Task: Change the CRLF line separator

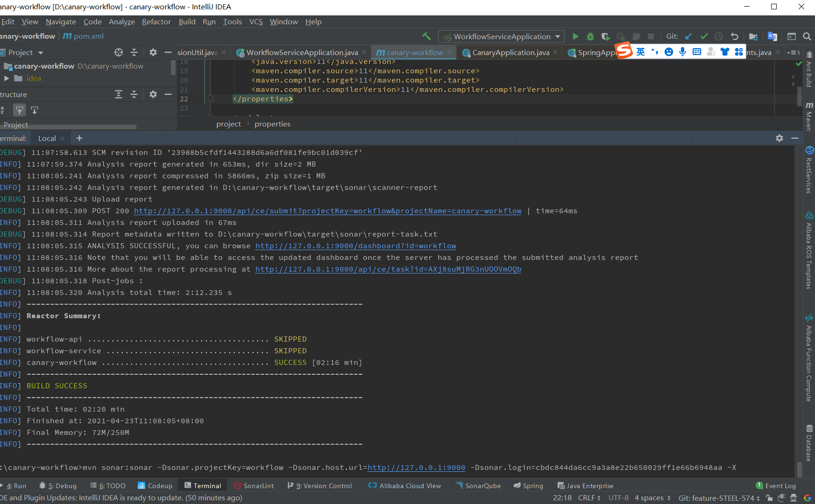Action: tap(589, 498)
